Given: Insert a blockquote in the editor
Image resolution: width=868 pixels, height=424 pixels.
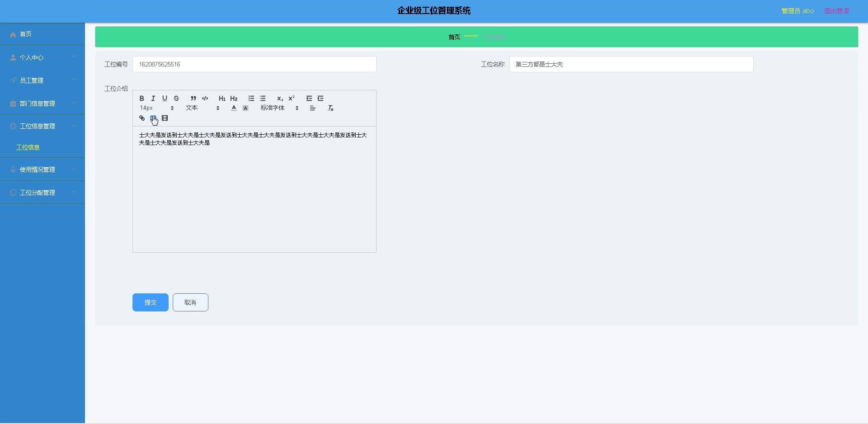Looking at the screenshot, I should pyautogui.click(x=193, y=98).
